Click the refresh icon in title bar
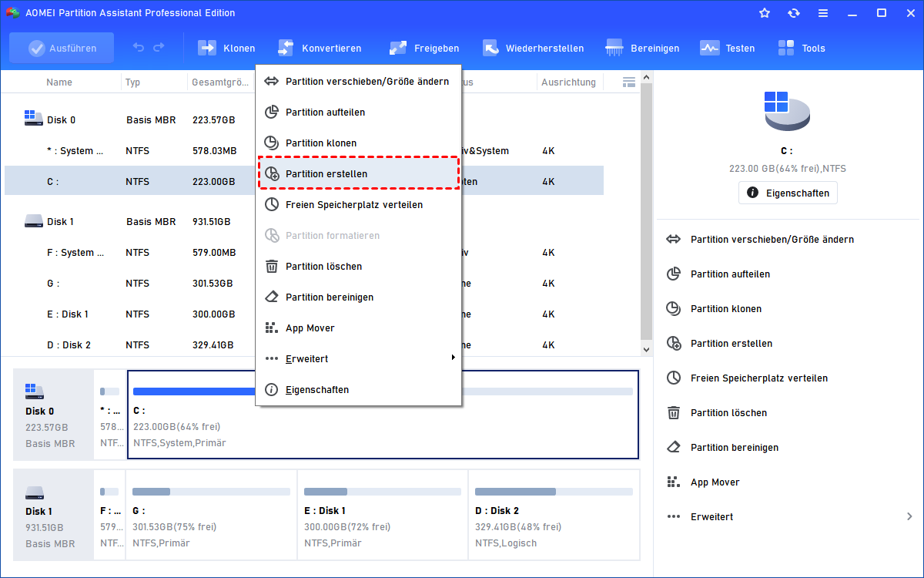This screenshot has width=924, height=578. click(x=794, y=13)
